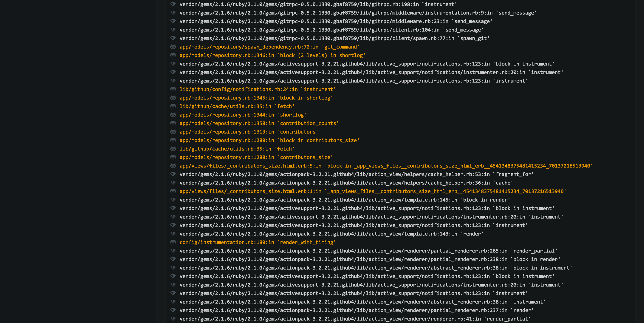Click octocat icon beside lib/github/config/notifications.rb:24
The height and width of the screenshot is (323, 644).
[173, 89]
